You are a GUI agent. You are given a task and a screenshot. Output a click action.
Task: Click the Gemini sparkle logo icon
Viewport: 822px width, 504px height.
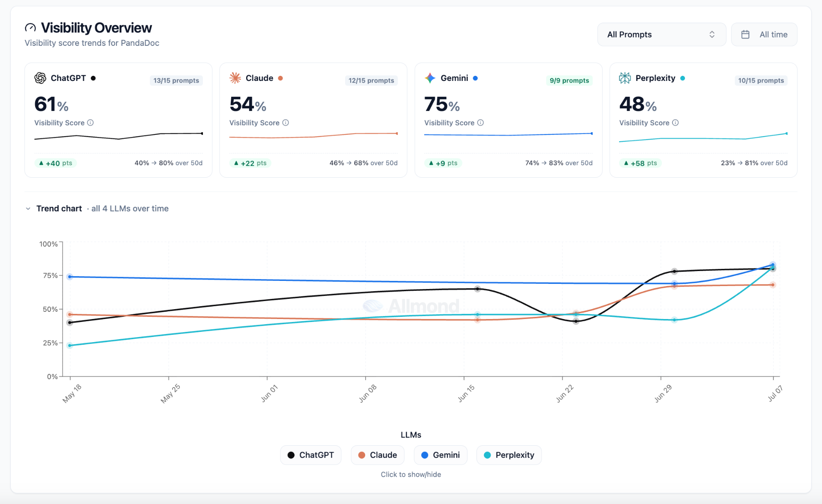430,78
